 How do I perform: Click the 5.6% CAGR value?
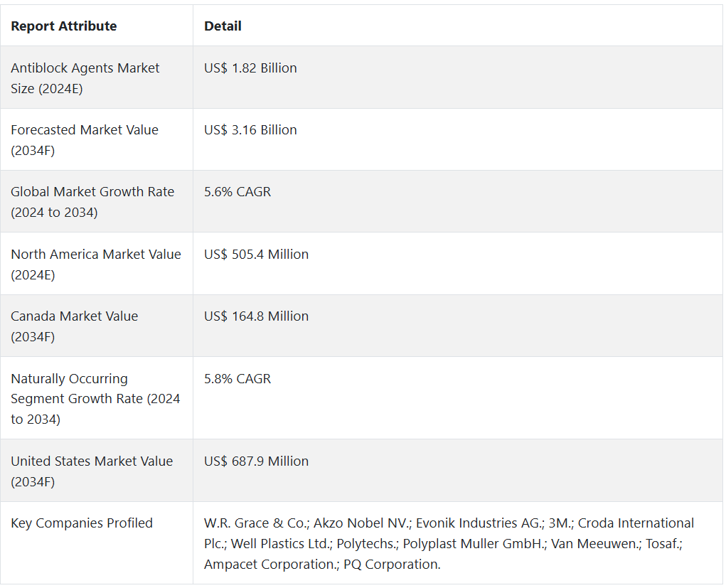[x=237, y=192]
